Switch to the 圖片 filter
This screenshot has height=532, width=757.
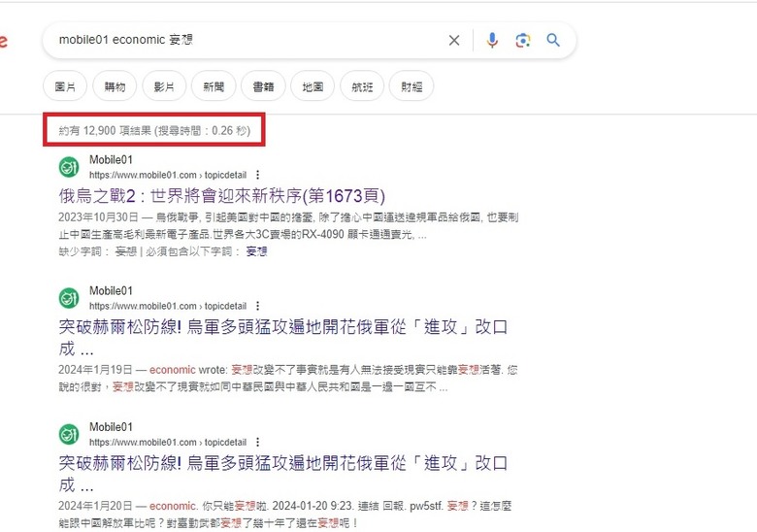pyautogui.click(x=65, y=86)
